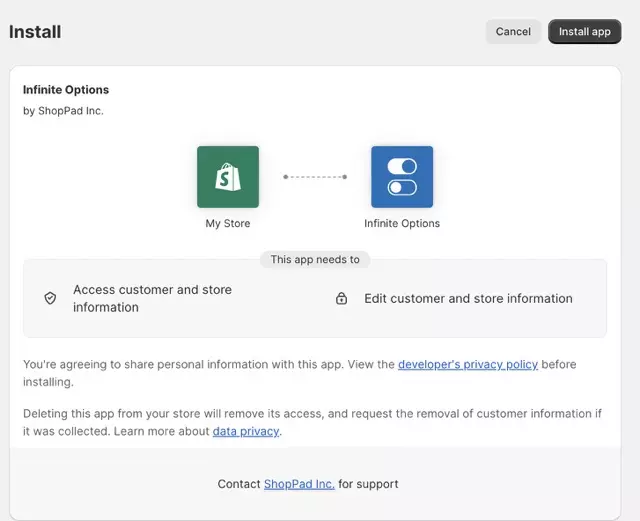Click the lock icon beside Edit permission
The image size is (640, 521).
(x=341, y=298)
